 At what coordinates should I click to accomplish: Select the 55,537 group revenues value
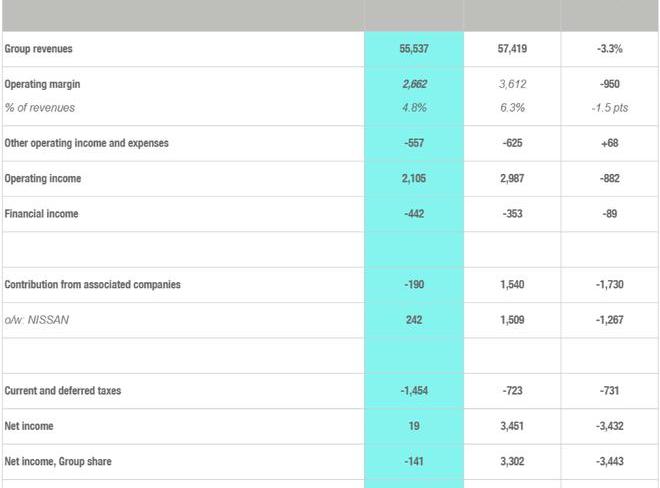(414, 49)
